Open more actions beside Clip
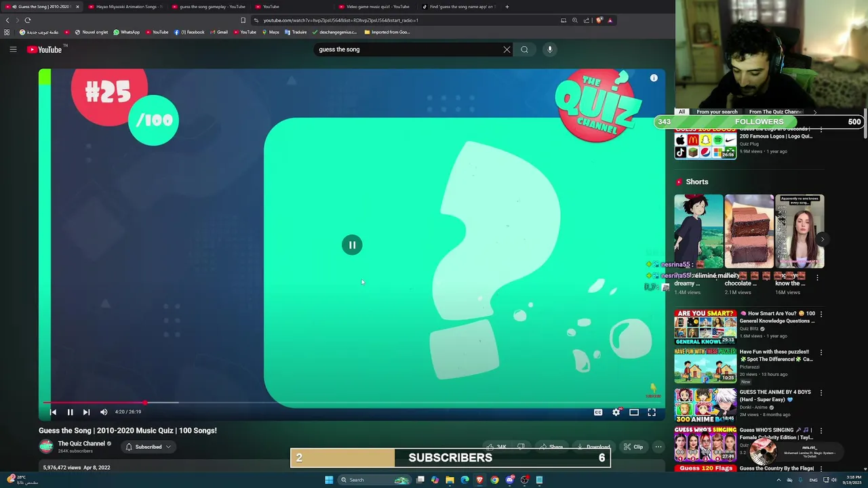 pyautogui.click(x=658, y=447)
